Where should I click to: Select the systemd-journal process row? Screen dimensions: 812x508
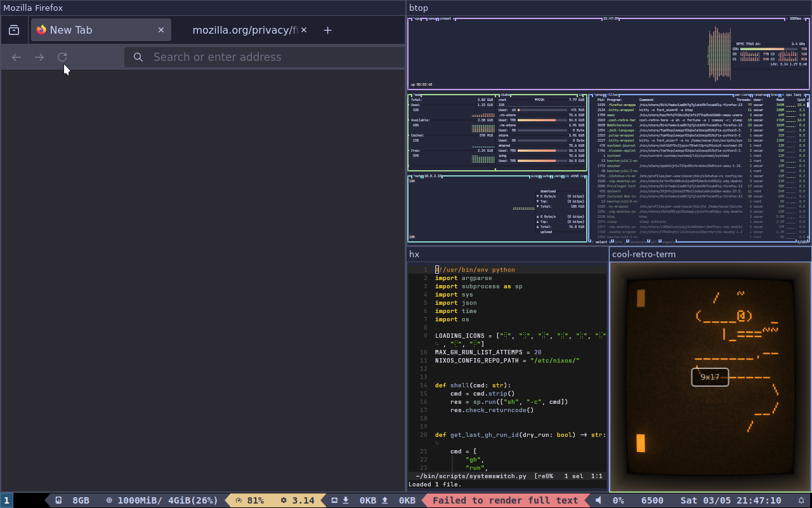702,145
